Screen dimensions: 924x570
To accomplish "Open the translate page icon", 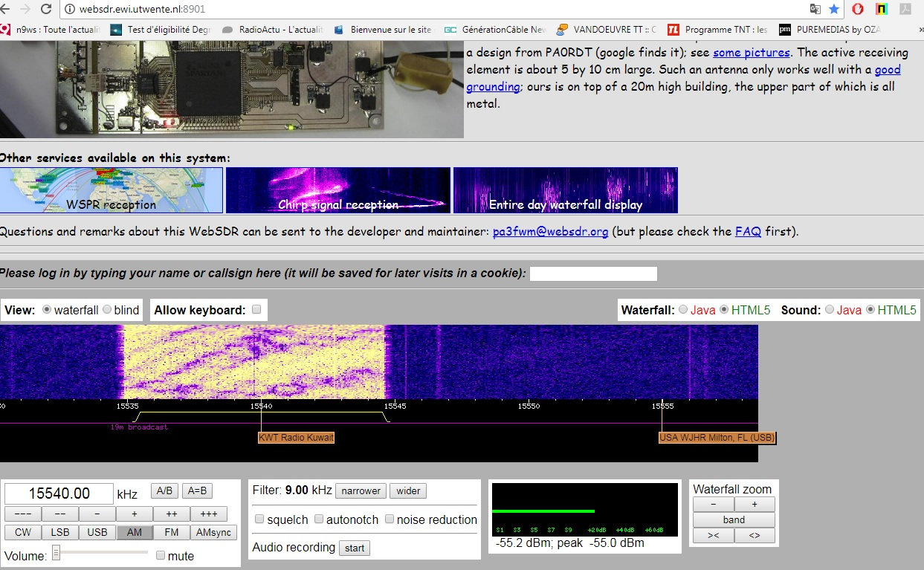I will click(815, 9).
